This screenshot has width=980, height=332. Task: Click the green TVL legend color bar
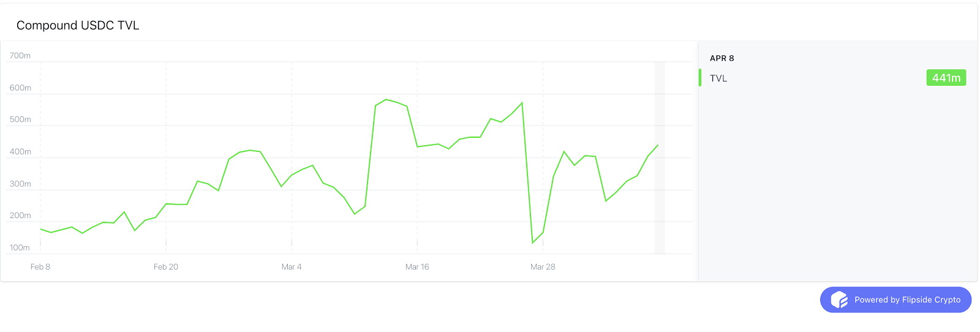point(700,78)
